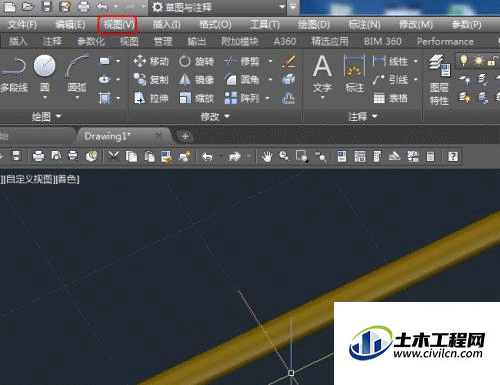Switch to the Performance ribbon tab
This screenshot has height=385, width=500.
pyautogui.click(x=445, y=42)
